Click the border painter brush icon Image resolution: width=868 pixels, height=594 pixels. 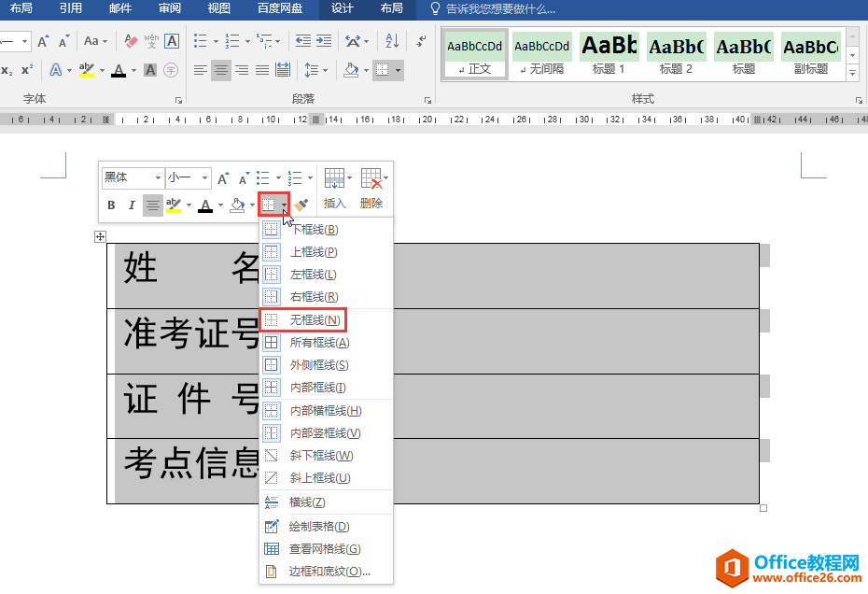(x=301, y=205)
